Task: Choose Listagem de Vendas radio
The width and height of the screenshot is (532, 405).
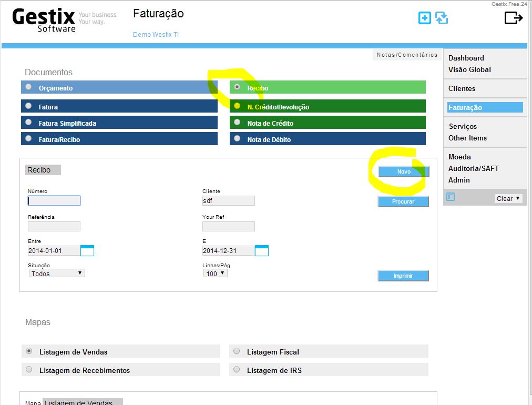Action: (x=29, y=351)
